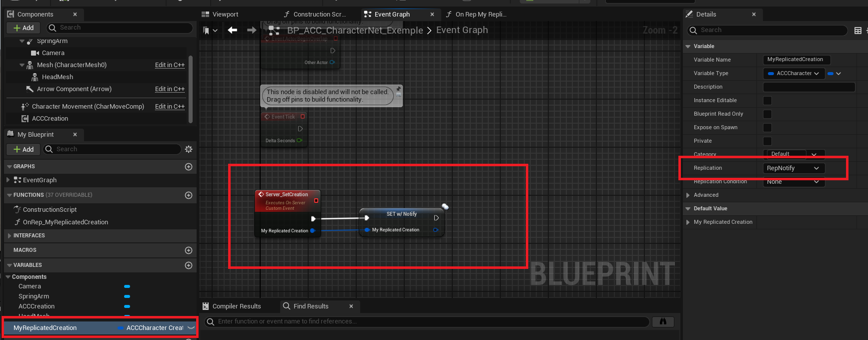
Task: Click the Server_SetCreation exec output pin
Action: [313, 219]
